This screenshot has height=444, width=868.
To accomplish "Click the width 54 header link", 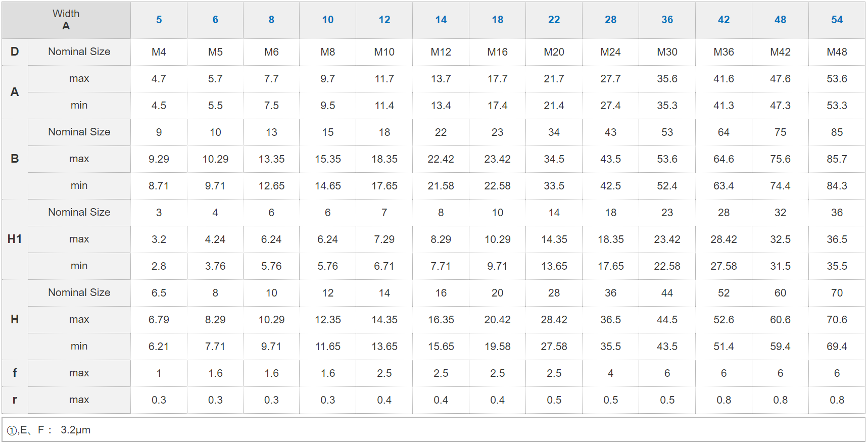I will pos(837,20).
